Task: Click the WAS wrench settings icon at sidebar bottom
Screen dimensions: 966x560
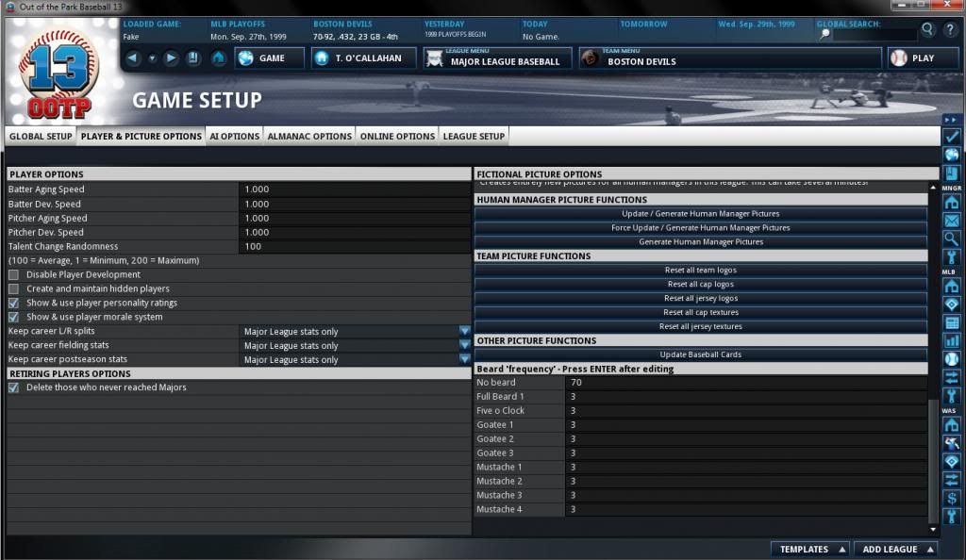Action: [x=952, y=517]
